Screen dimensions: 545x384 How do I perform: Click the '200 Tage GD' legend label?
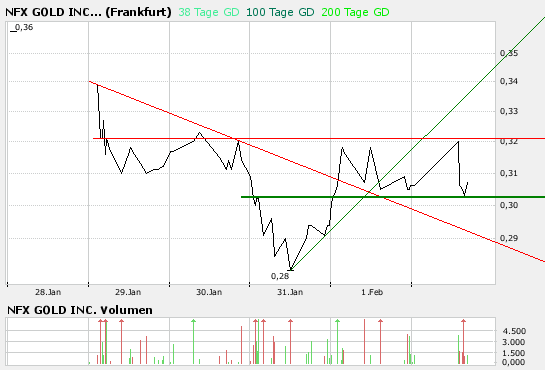tap(355, 12)
